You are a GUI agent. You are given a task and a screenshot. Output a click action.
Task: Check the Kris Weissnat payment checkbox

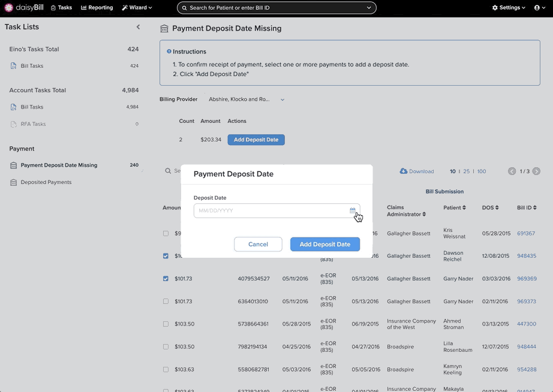point(166,233)
